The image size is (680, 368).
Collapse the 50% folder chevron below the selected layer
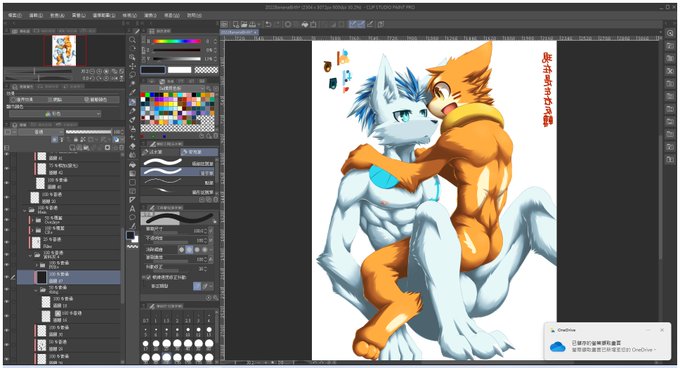[x=37, y=290]
